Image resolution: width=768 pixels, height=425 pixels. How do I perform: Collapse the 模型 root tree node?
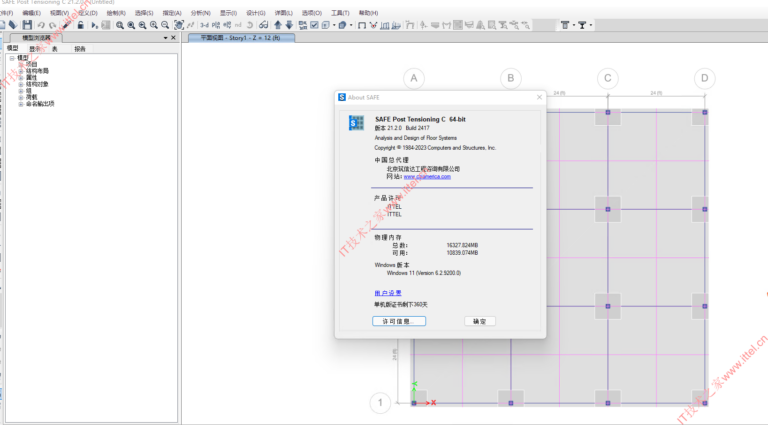coord(12,58)
